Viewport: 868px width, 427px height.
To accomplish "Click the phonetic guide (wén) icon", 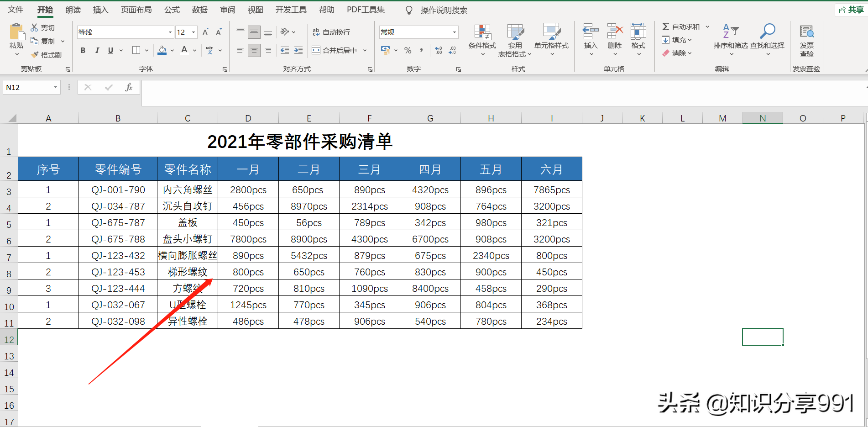I will (x=210, y=50).
